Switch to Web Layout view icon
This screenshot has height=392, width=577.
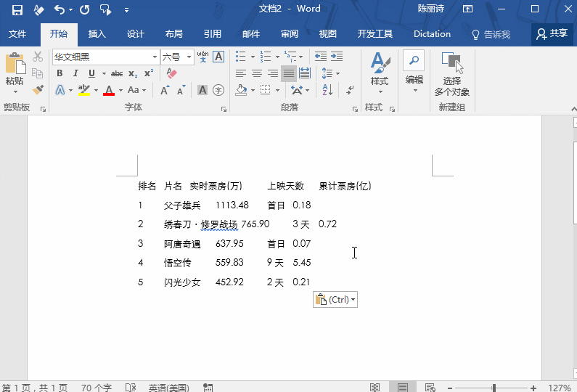(430, 387)
